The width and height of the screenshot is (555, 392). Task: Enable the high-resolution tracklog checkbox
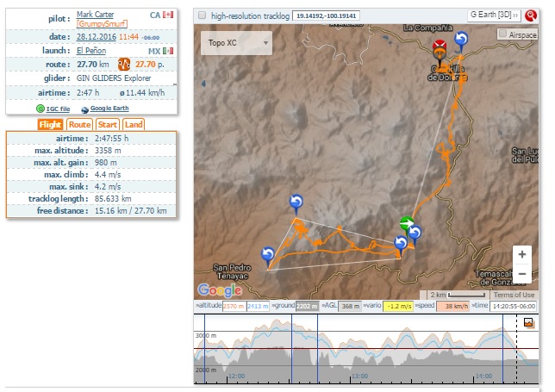(x=201, y=16)
